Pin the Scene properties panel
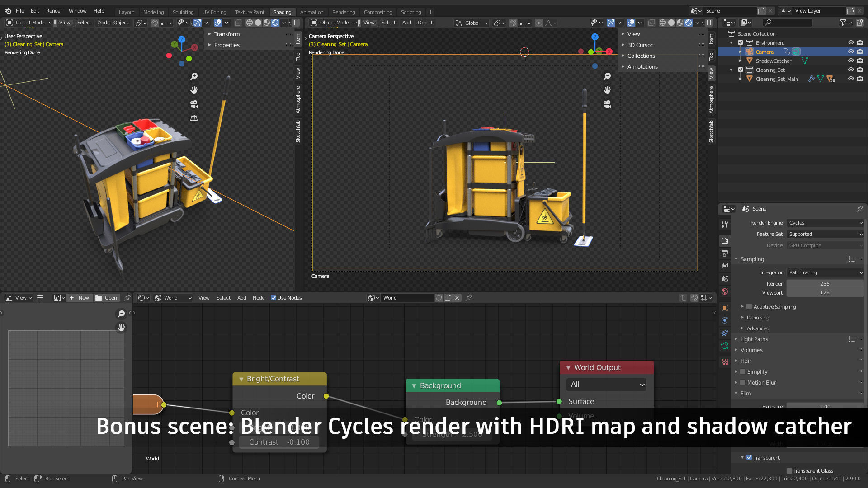The image size is (868, 488). tap(859, 209)
